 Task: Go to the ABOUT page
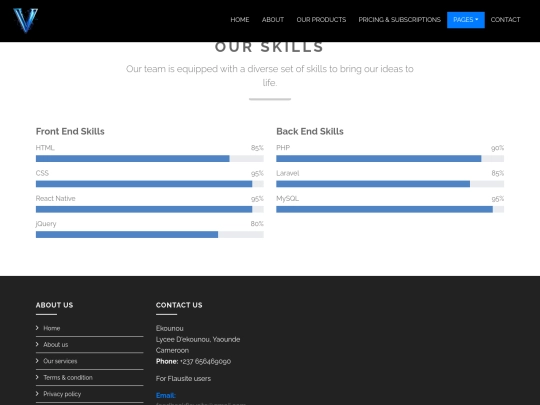point(273,20)
